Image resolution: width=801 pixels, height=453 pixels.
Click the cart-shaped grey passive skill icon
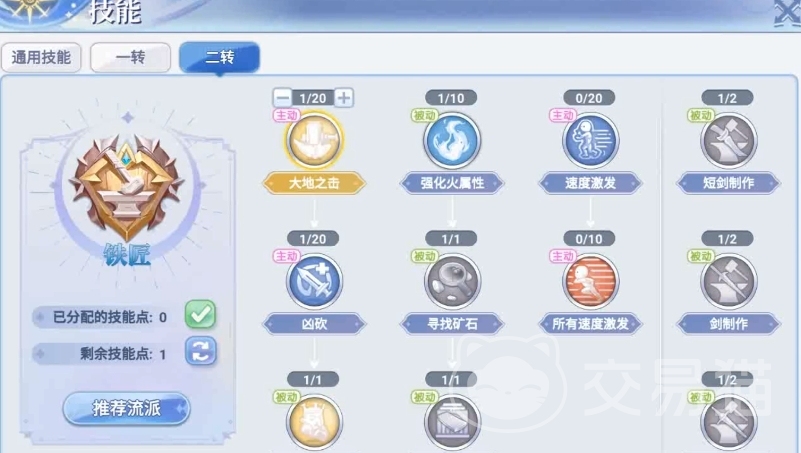tap(452, 423)
